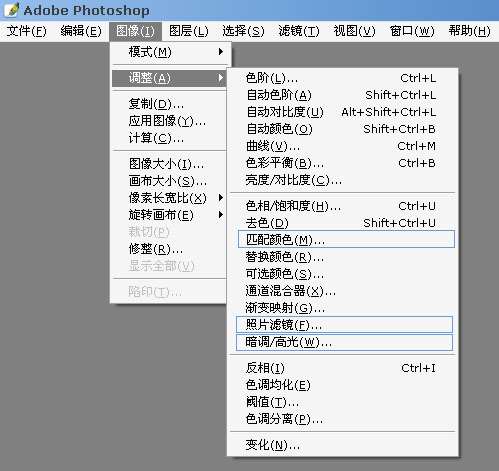This screenshot has height=471, width=499.
Task: Expand the 像素长宽比(X) submenu
Action: point(169,198)
